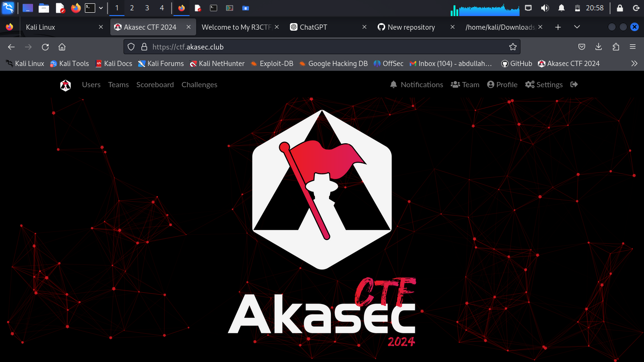Open the network connection tray icon
Viewport: 644px width, 362px height.
pyautogui.click(x=528, y=8)
